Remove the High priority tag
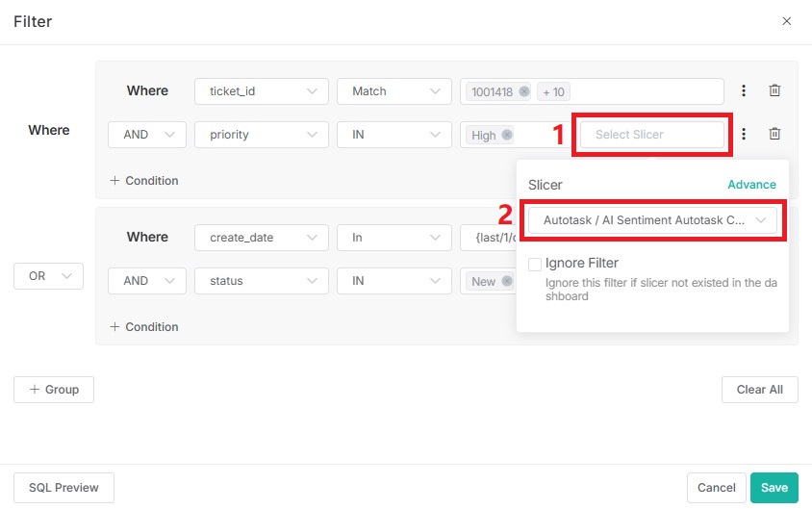This screenshot has width=812, height=509. point(507,135)
